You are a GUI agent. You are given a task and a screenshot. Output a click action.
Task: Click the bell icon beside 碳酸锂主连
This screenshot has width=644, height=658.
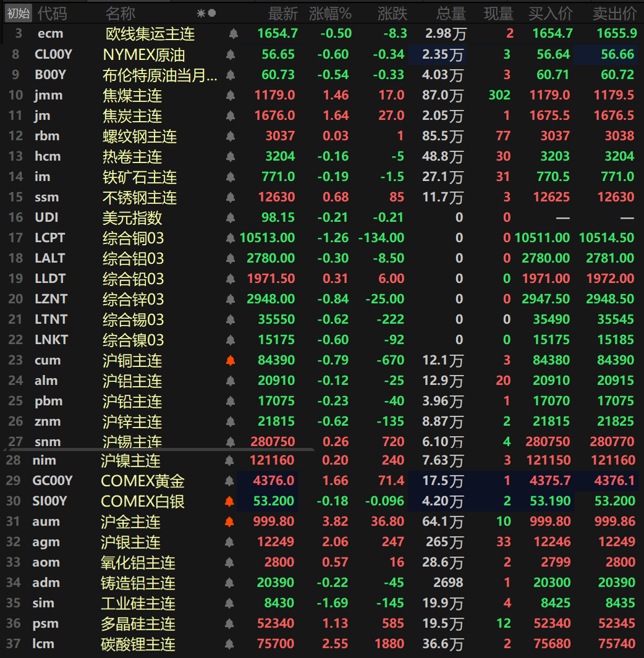(229, 644)
